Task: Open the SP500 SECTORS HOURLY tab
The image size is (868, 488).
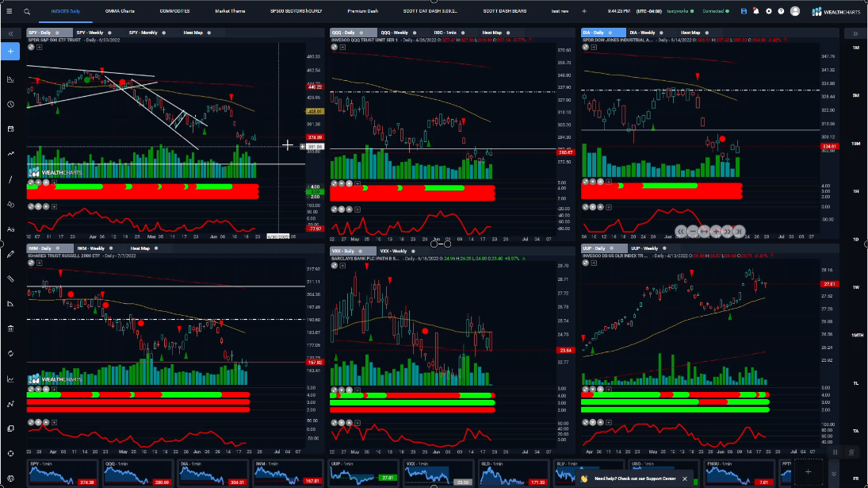Action: point(296,11)
